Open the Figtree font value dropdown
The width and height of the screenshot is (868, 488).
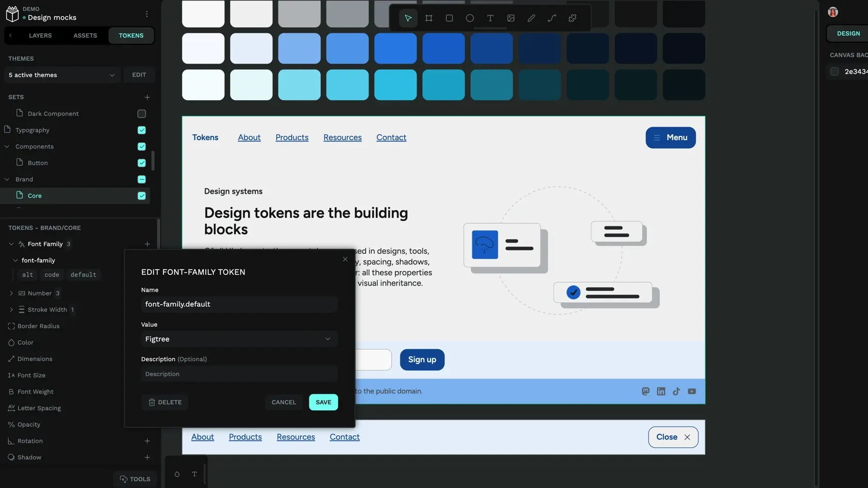click(x=239, y=339)
